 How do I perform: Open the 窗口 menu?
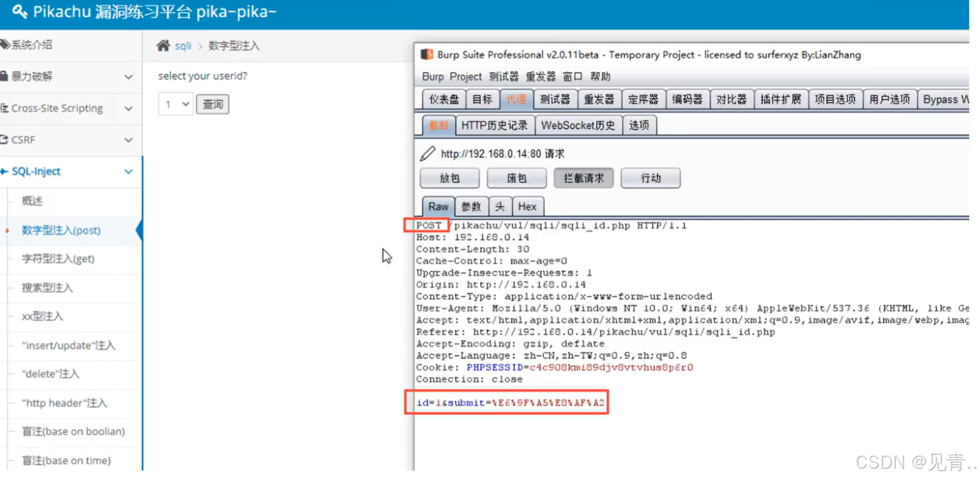pyautogui.click(x=572, y=77)
